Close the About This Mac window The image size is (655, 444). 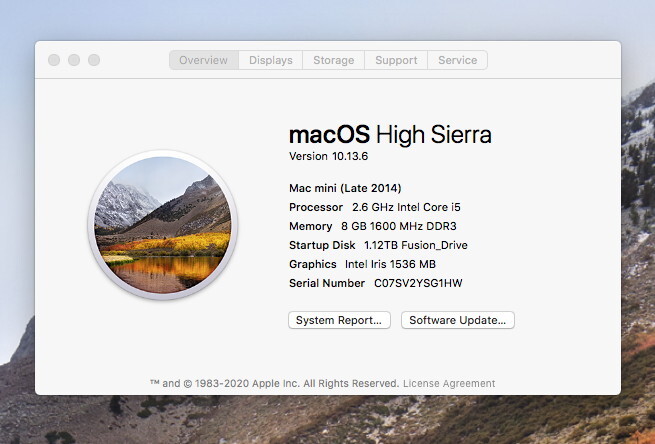54,60
